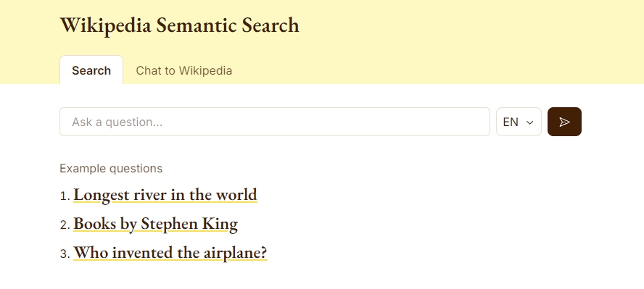This screenshot has width=644, height=289.
Task: Open the EN language dropdown
Action: pyautogui.click(x=519, y=122)
